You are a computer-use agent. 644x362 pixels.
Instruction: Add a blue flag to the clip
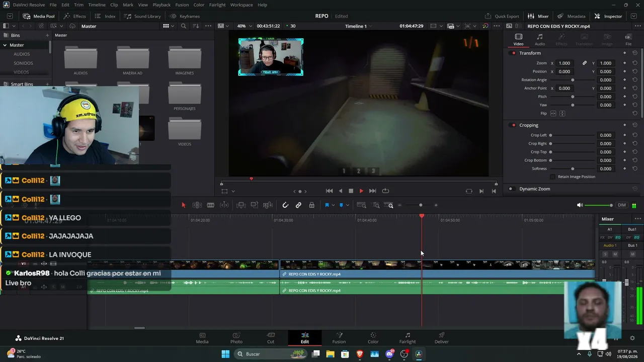[327, 205]
